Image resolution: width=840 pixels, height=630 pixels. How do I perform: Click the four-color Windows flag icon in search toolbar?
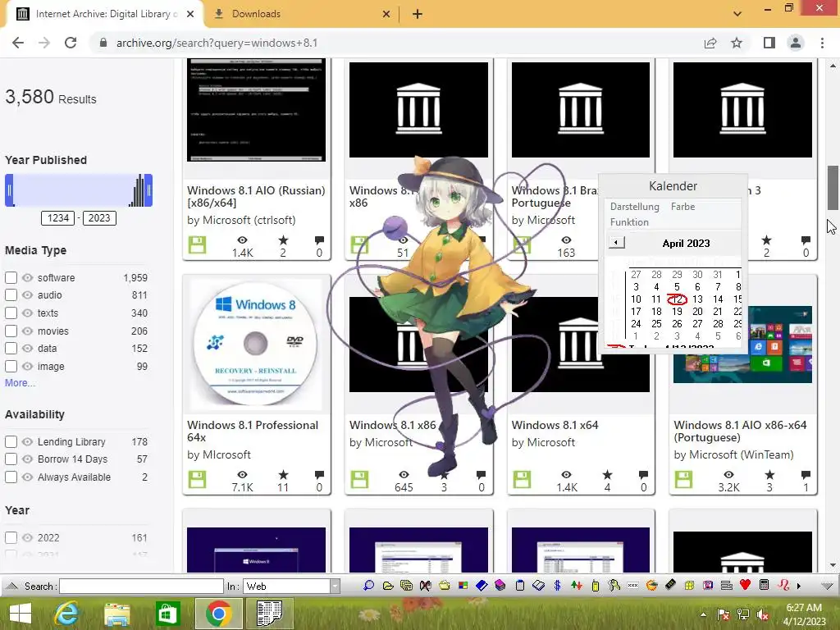coord(463,586)
